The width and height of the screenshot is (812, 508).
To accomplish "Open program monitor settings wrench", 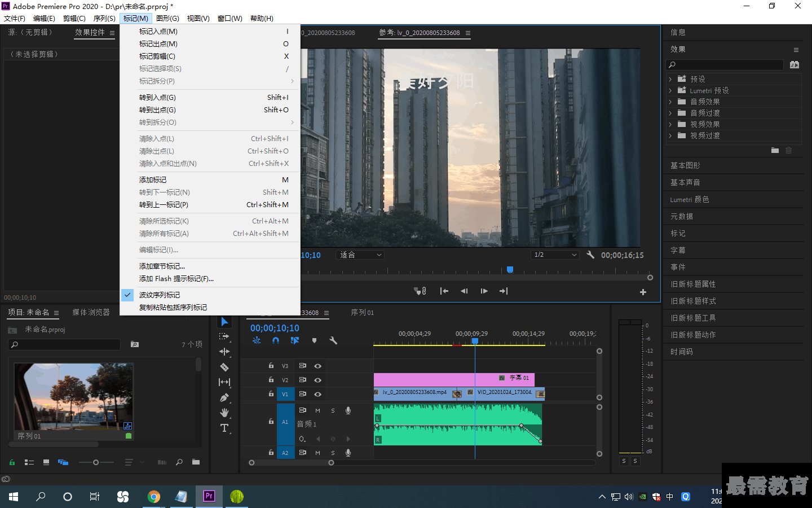I will point(590,255).
